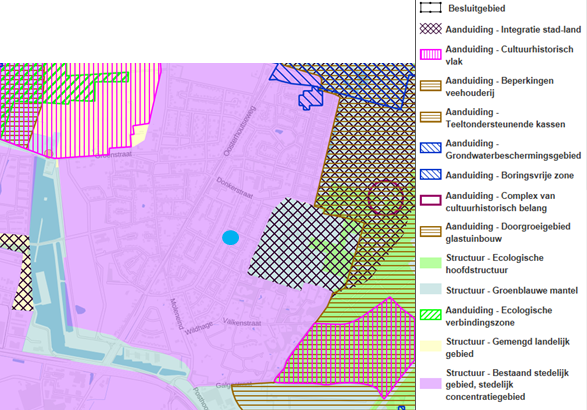Click the Oosterhoutseweg street label
Viewport: 587px width, 410px height.
[239, 131]
